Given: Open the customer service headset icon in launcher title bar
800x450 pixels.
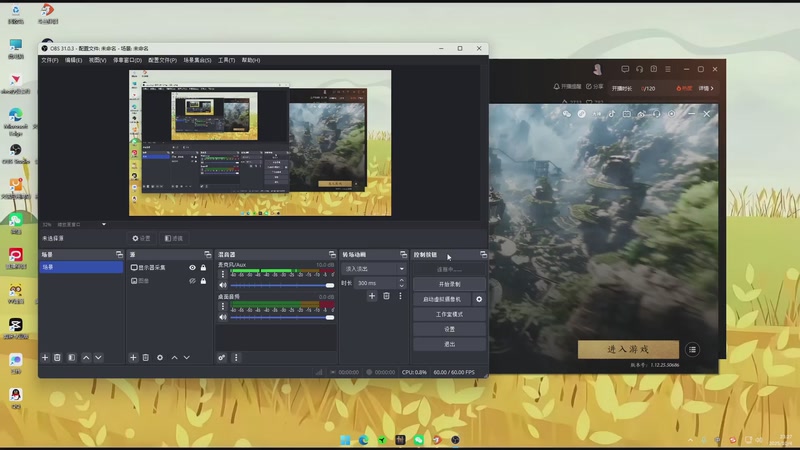Looking at the screenshot, I should (x=639, y=69).
